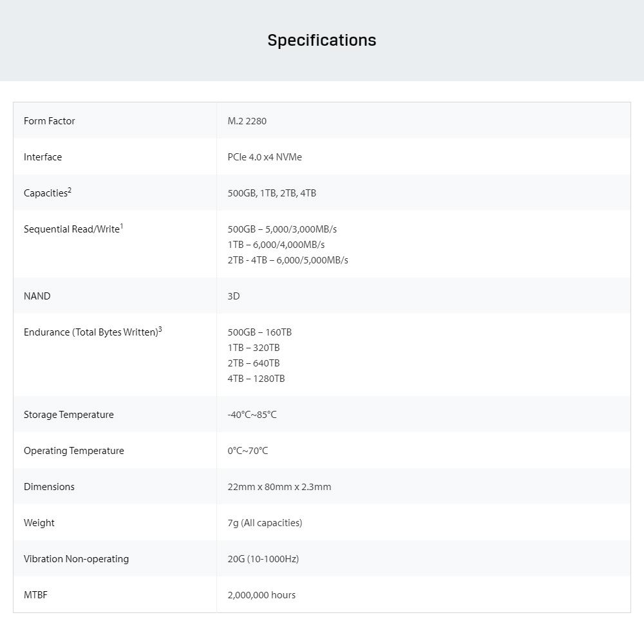
Task: Click footnote 1 superscript after Sequential Read/Write
Action: 121,226
